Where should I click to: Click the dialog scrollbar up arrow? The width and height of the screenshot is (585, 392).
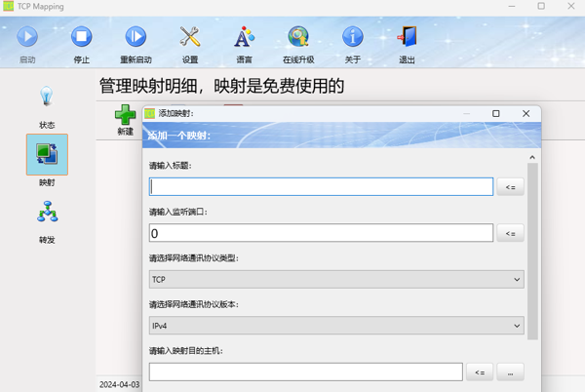click(532, 157)
